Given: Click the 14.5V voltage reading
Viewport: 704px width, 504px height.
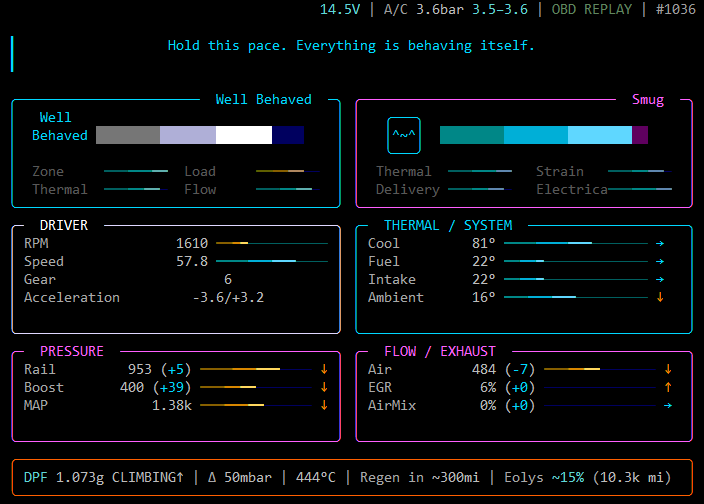Looking at the screenshot, I should point(340,9).
